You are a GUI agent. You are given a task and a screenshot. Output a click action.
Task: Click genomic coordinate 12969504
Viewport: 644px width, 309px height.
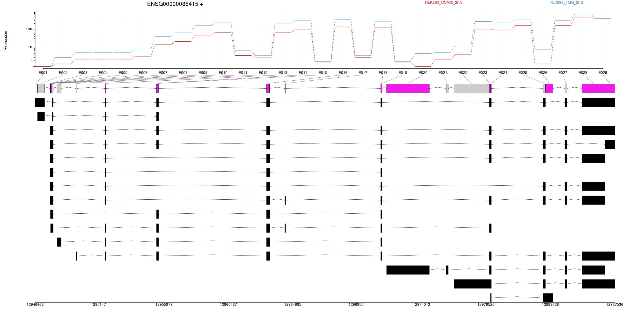point(357,304)
